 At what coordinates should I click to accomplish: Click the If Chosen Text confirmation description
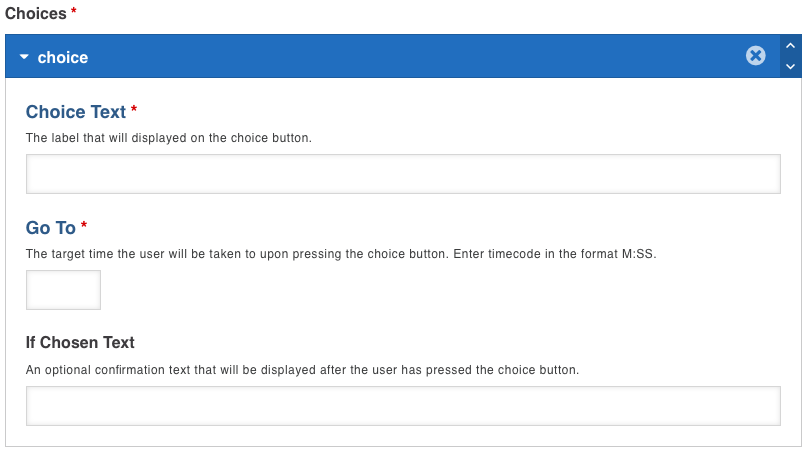click(x=302, y=369)
